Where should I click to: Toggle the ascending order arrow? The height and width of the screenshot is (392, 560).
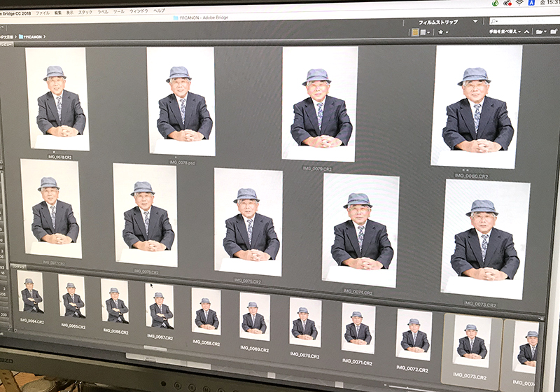[526, 31]
